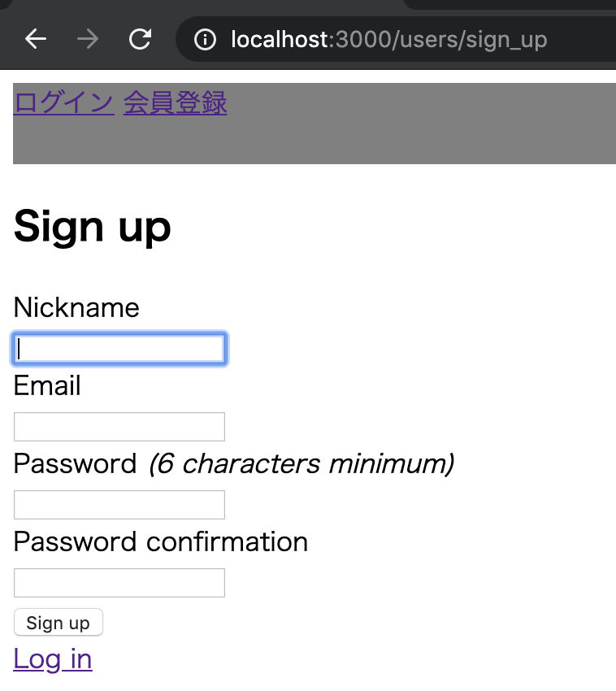Image resolution: width=616 pixels, height=691 pixels.
Task: Click the Password confirmation label
Action: point(160,541)
